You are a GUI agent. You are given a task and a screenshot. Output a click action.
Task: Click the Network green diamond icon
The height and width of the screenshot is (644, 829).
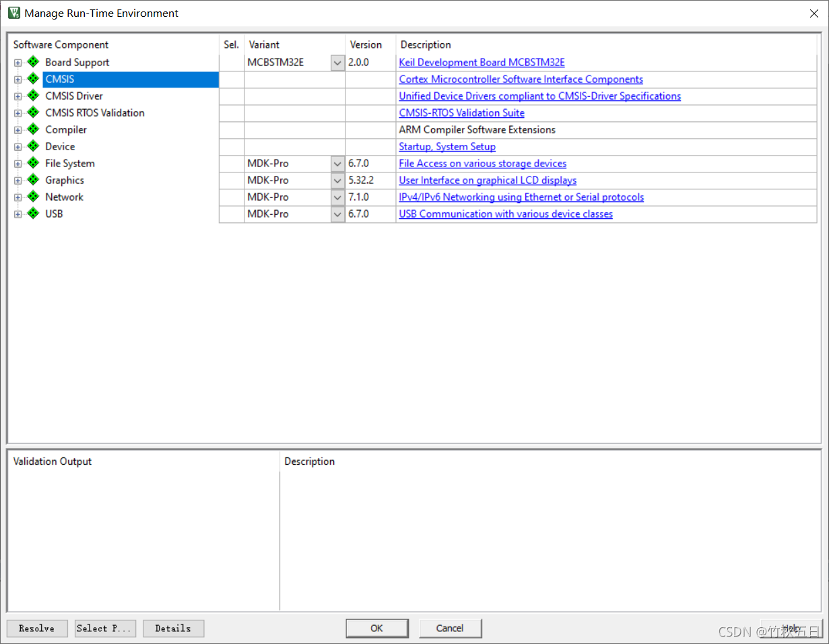point(33,197)
